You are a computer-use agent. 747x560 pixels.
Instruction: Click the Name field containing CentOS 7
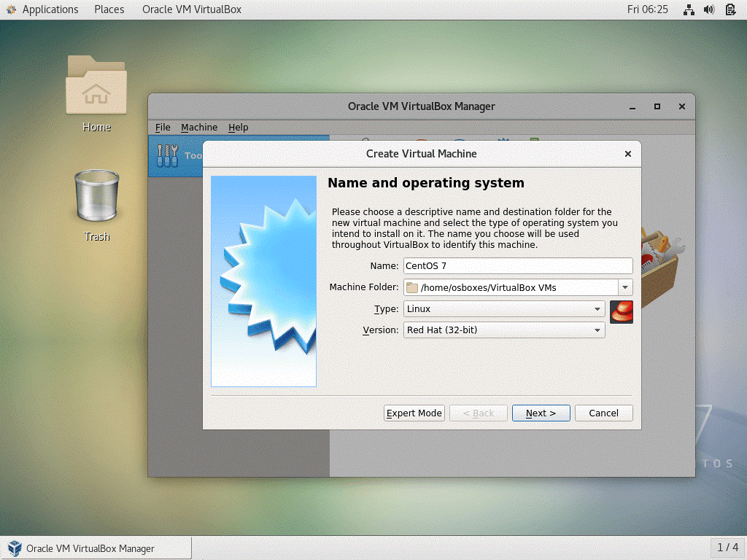[x=518, y=265]
